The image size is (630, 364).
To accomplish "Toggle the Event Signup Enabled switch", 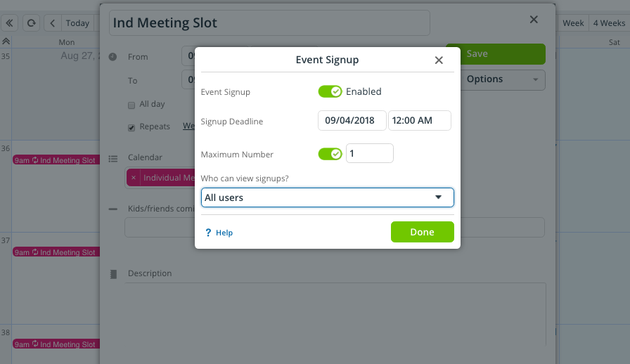I will coord(330,91).
